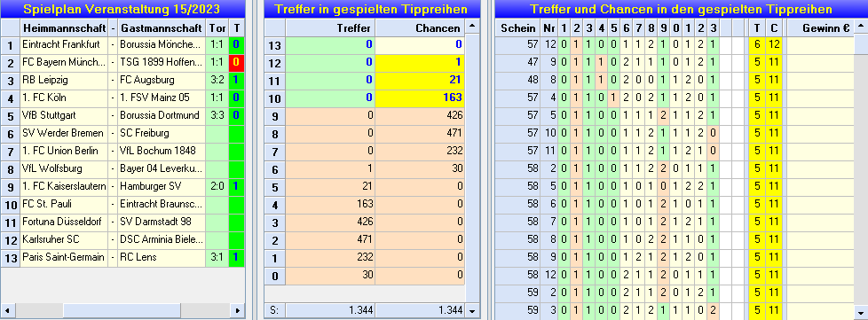This screenshot has width=868, height=320.
Task: Click the Tor column header
Action: [x=217, y=27]
